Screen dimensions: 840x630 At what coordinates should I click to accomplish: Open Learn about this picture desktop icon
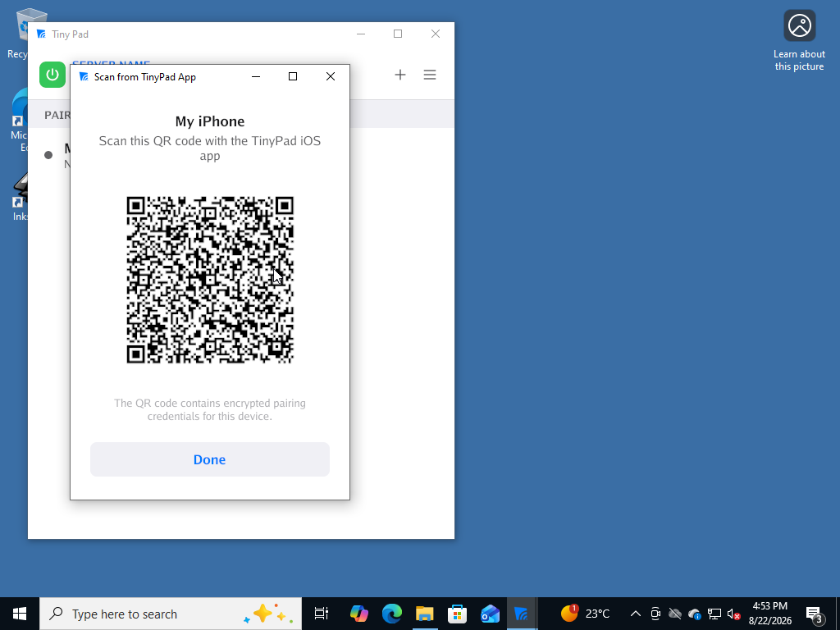coord(799,40)
